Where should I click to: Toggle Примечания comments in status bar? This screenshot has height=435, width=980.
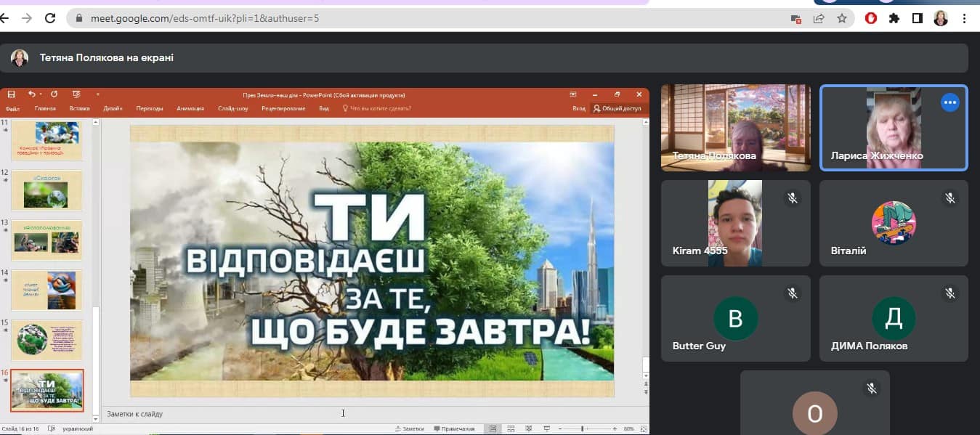454,428
